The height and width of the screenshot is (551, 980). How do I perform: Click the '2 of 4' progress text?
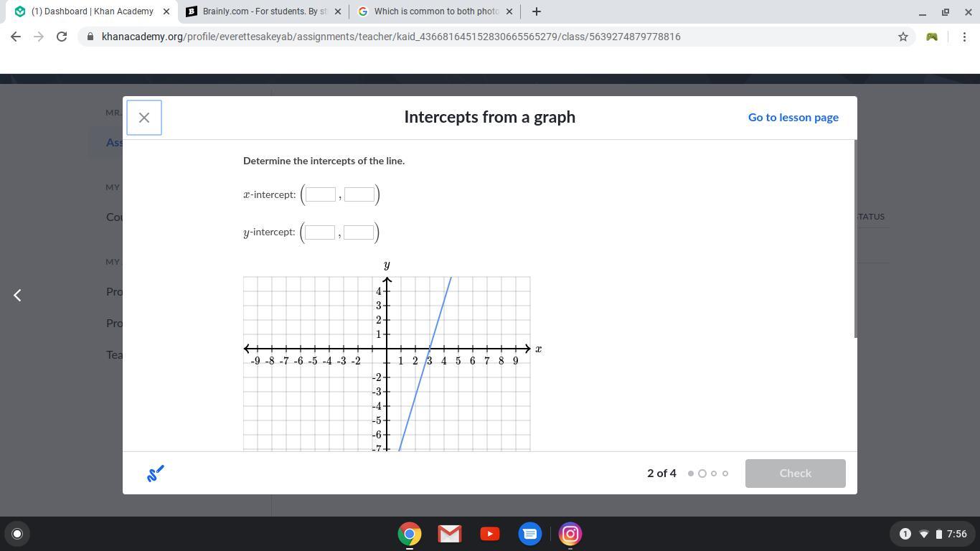(661, 474)
